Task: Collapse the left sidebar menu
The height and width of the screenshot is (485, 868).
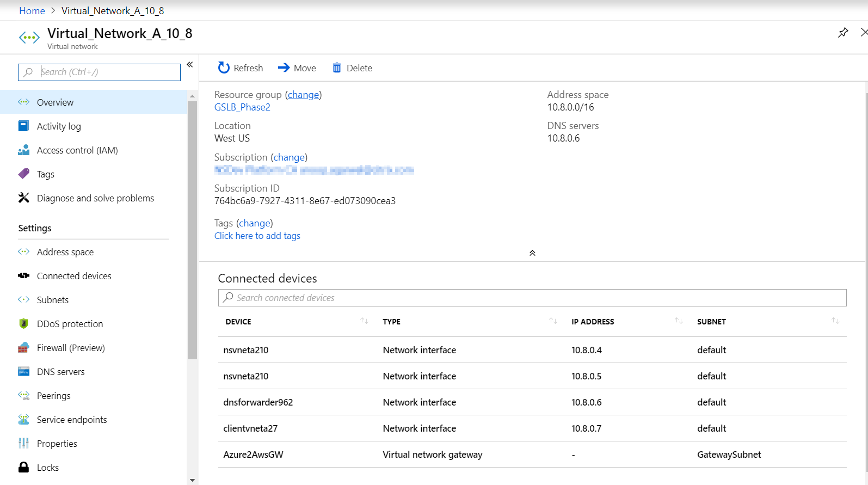Action: (190, 65)
